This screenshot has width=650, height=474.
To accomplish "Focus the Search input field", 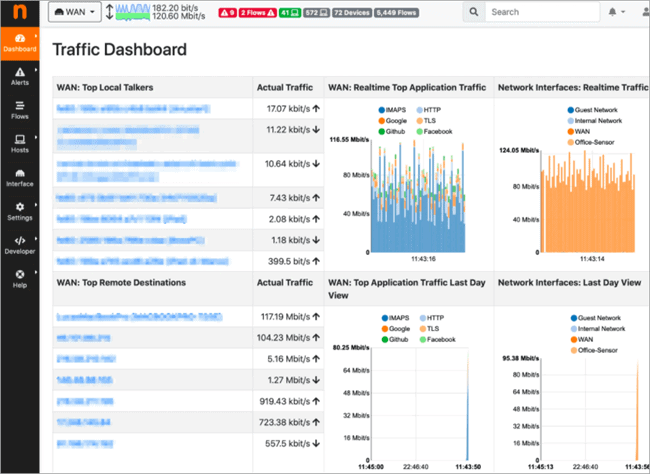I will point(542,12).
